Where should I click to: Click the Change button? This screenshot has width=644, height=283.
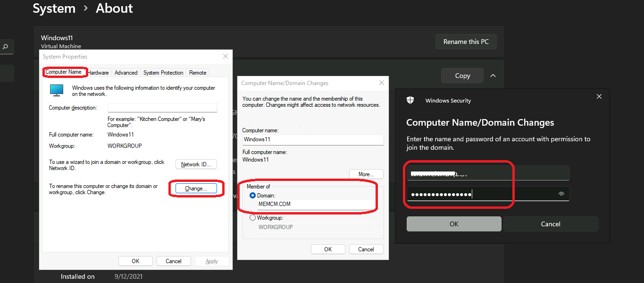[x=196, y=189]
